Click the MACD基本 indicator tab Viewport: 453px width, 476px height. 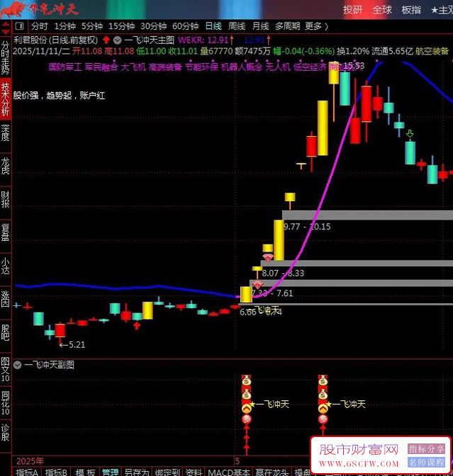tap(229, 472)
